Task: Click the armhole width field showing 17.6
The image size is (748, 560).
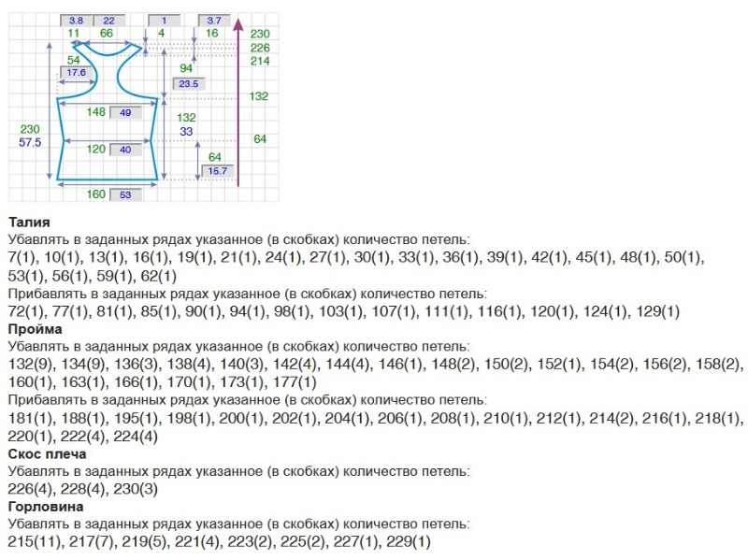Action: coord(76,72)
